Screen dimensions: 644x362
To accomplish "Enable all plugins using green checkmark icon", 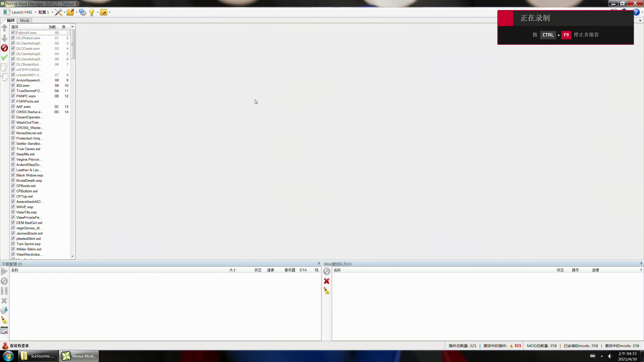I will [x=5, y=58].
